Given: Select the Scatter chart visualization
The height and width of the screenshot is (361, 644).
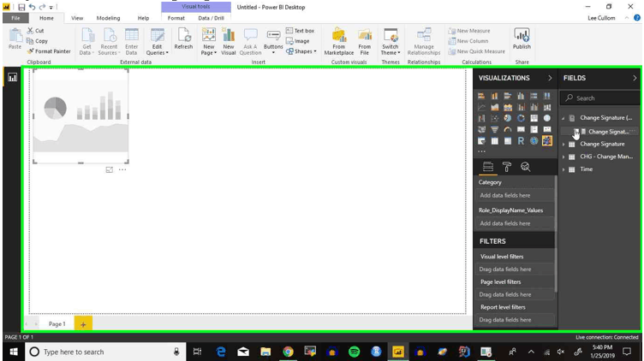Looking at the screenshot, I should (x=494, y=118).
